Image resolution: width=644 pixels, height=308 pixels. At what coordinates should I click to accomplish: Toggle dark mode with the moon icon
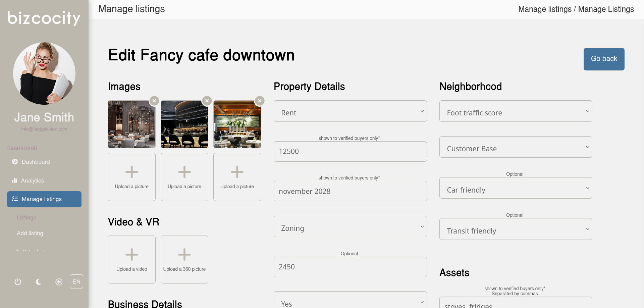coord(39,282)
